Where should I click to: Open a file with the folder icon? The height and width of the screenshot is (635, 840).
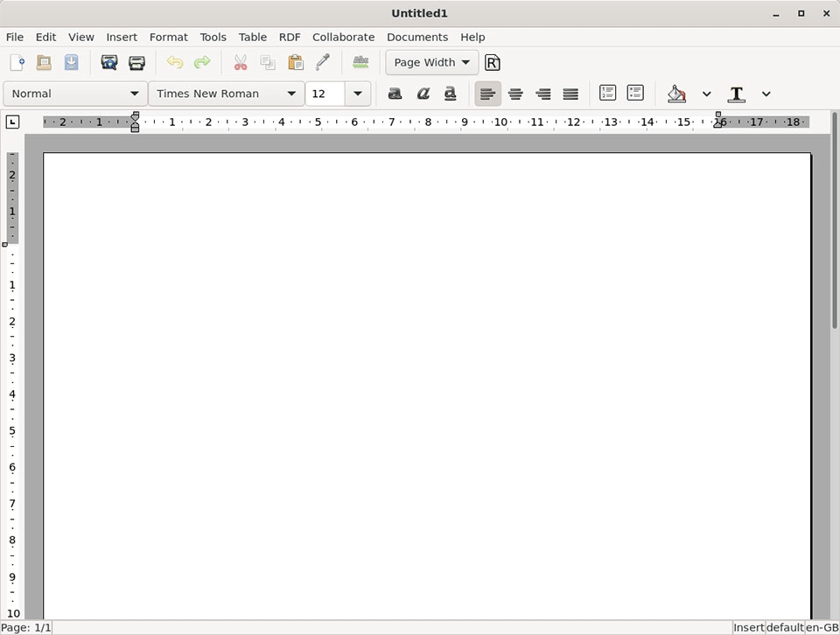click(44, 62)
